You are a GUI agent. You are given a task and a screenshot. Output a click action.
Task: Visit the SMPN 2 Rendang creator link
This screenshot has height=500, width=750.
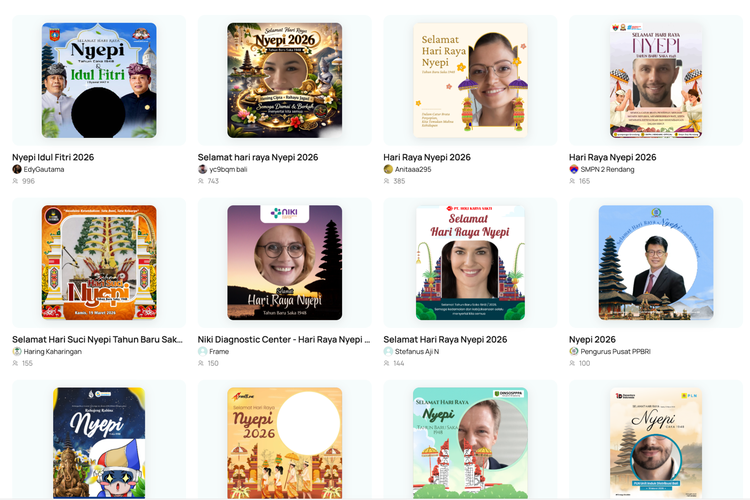pyautogui.click(x=607, y=169)
